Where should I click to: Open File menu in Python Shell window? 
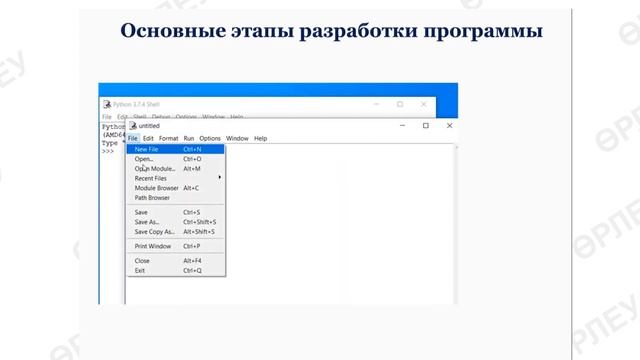pyautogui.click(x=107, y=117)
